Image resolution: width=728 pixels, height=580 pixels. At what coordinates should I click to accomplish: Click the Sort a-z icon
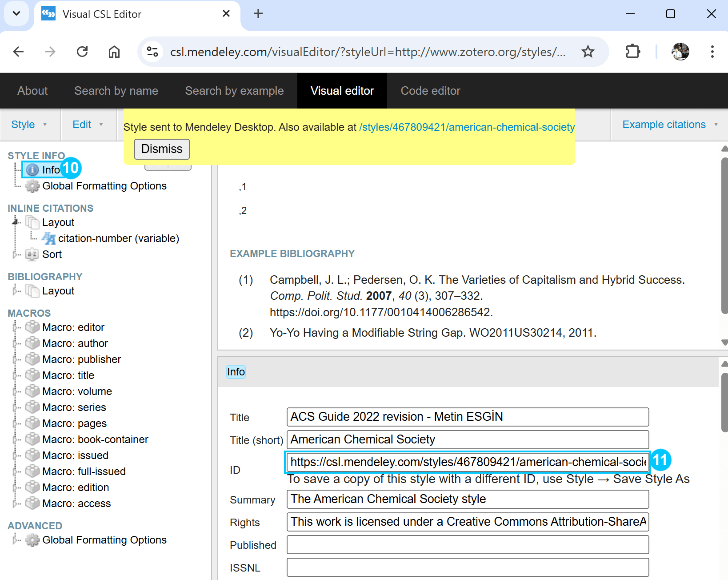pyautogui.click(x=32, y=254)
